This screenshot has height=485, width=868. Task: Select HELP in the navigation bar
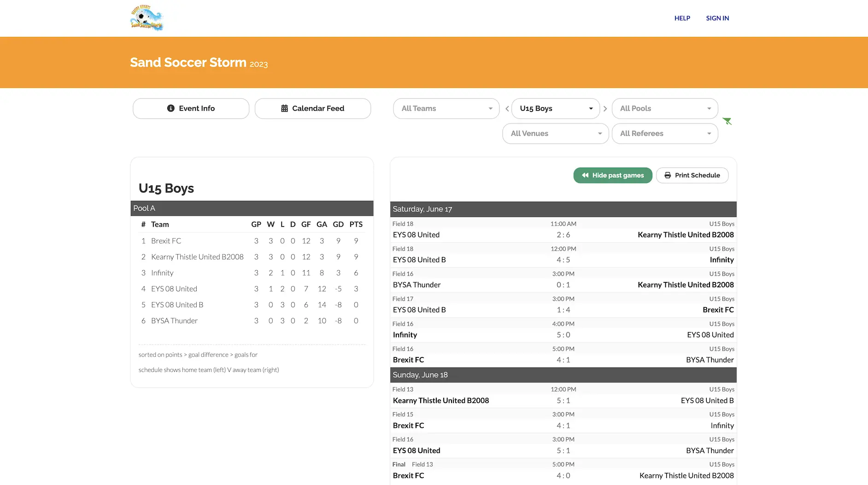point(682,18)
